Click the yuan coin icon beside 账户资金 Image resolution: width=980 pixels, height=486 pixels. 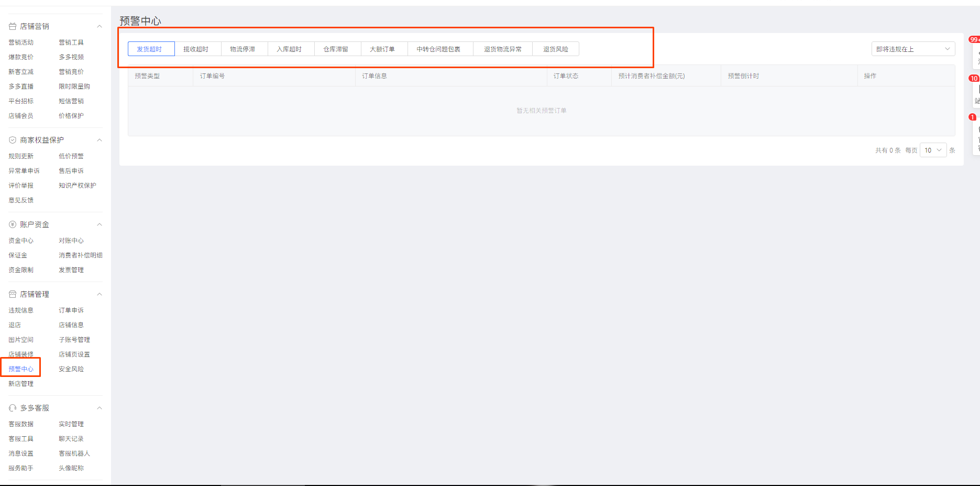[x=13, y=224]
